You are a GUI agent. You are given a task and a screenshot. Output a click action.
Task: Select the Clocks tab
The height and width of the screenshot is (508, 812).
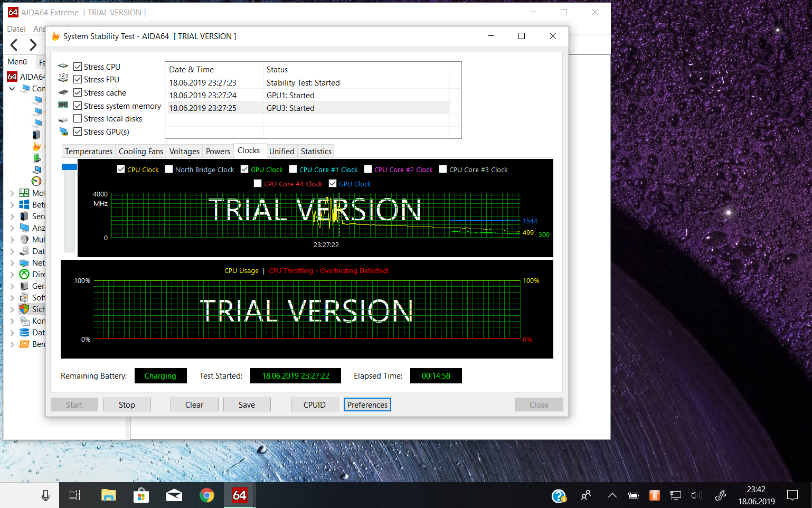[249, 150]
